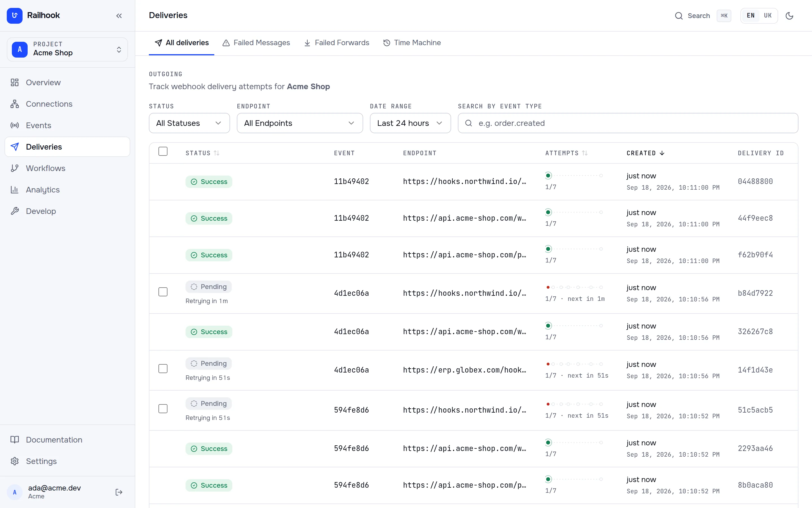Switch language to UK
812x508 pixels.
(x=768, y=16)
